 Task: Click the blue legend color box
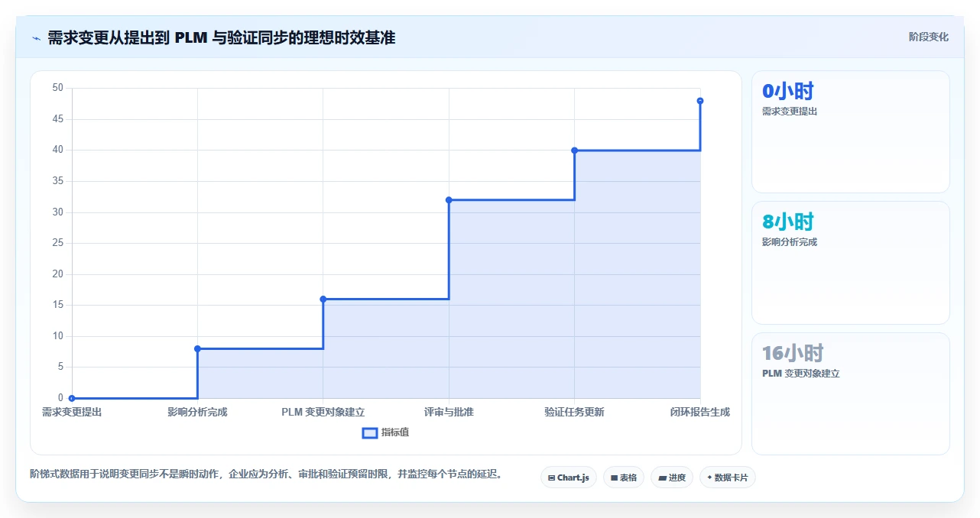pos(370,433)
